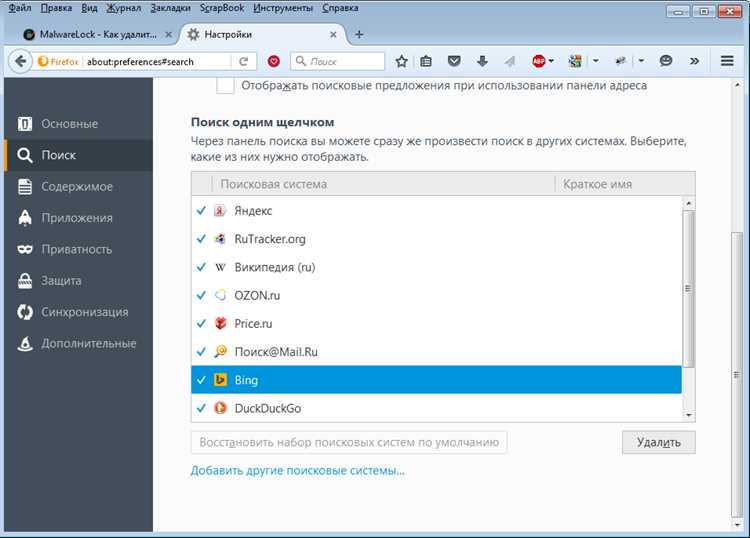Expand the Adblock Plus dropdown arrow

click(x=551, y=61)
